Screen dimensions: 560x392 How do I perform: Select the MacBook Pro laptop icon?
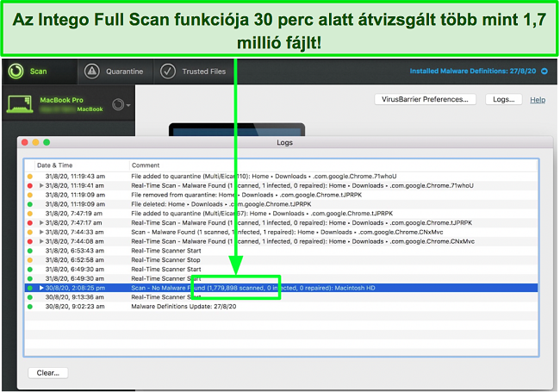[22, 104]
